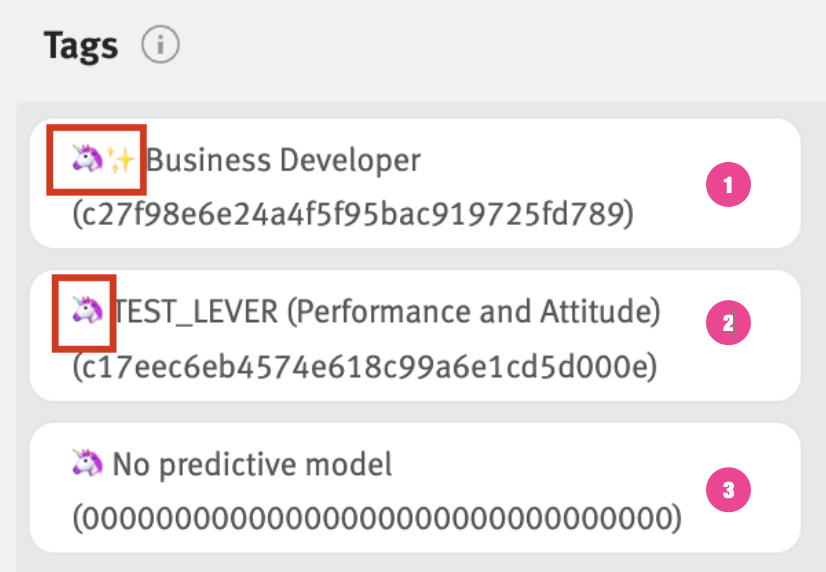Screen dimensions: 826x572
Task: Click the pink badge numbered 1
Action: [x=728, y=185]
